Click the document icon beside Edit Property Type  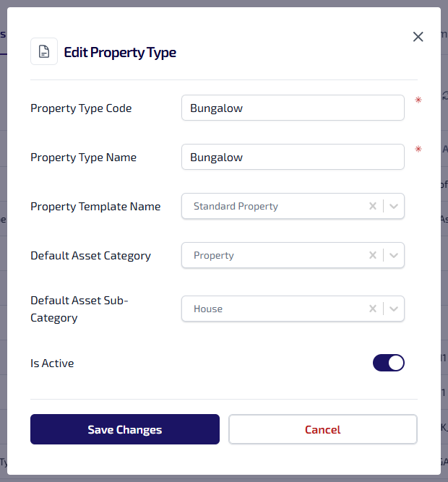pos(44,52)
